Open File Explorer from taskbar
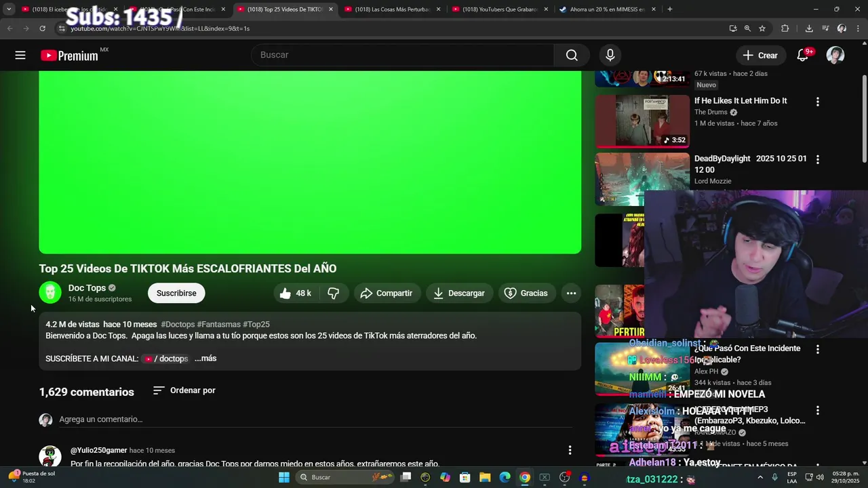The width and height of the screenshot is (868, 488). coord(485,477)
